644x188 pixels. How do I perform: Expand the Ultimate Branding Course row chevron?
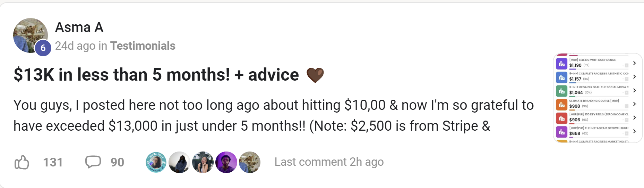coord(634,104)
